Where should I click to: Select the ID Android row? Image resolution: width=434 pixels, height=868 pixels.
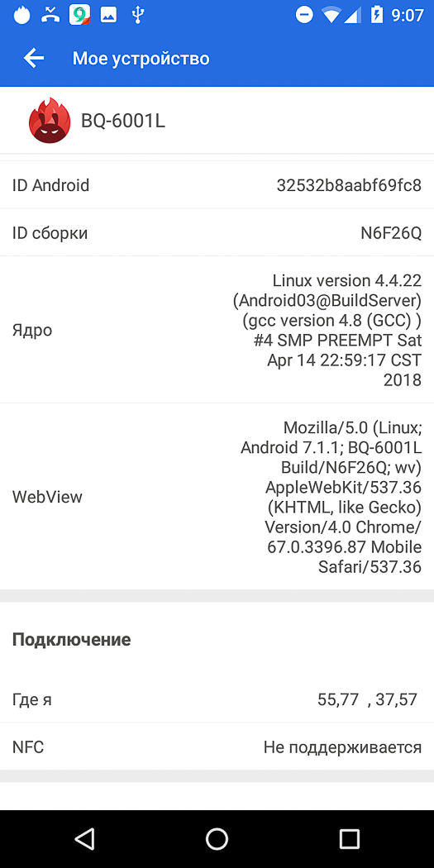[x=217, y=185]
